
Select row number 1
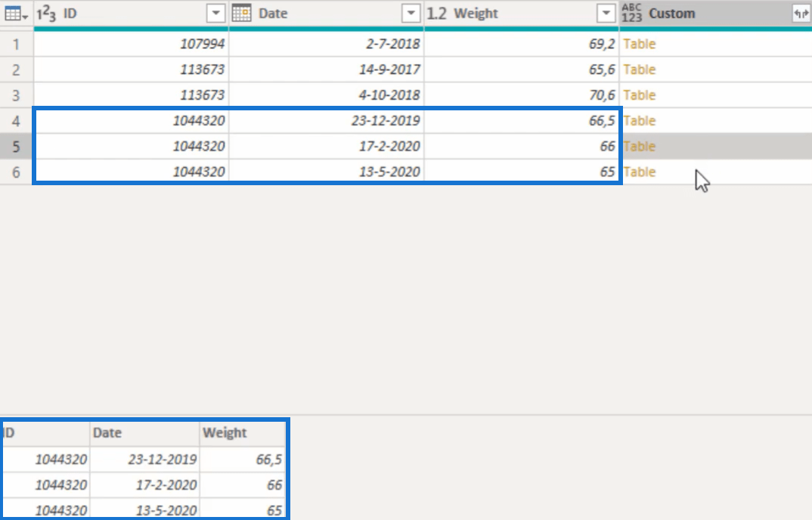click(x=17, y=44)
